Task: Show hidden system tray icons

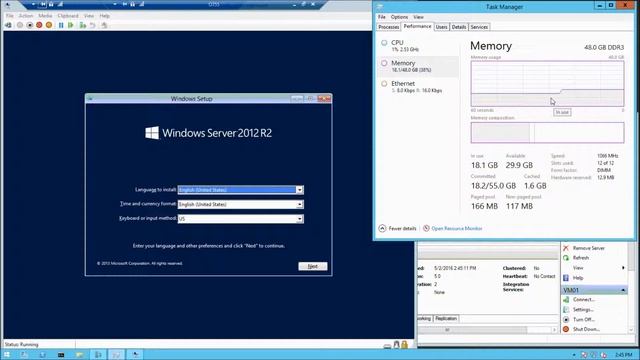Action: (x=574, y=355)
